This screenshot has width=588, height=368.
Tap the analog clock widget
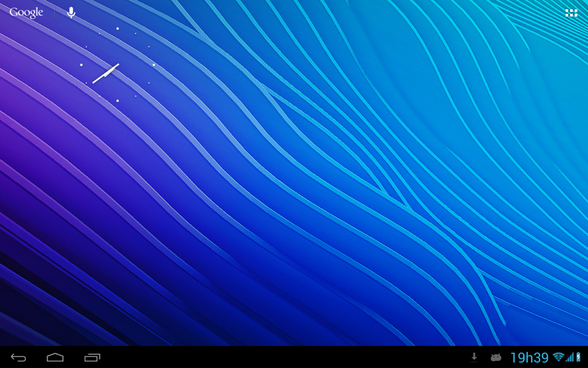[x=117, y=64]
